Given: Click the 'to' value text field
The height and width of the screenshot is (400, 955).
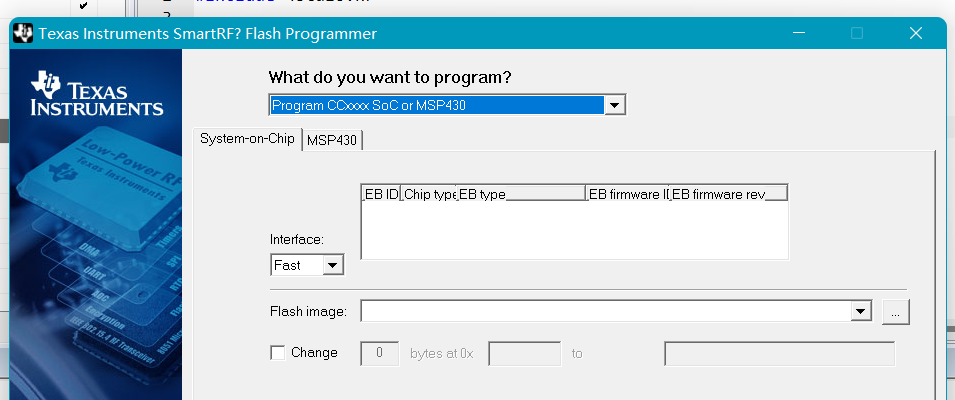Looking at the screenshot, I should pyautogui.click(x=779, y=353).
